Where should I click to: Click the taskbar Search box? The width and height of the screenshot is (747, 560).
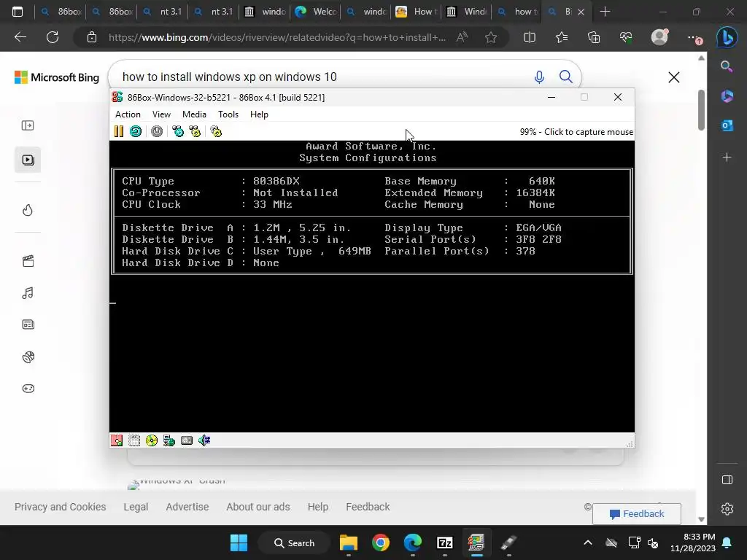point(294,542)
